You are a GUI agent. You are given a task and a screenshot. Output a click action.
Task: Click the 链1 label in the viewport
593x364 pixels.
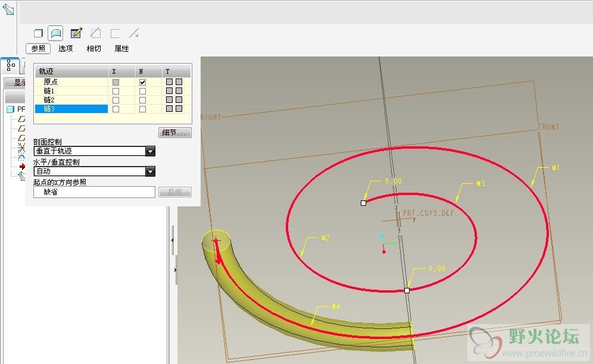pyautogui.click(x=555, y=168)
